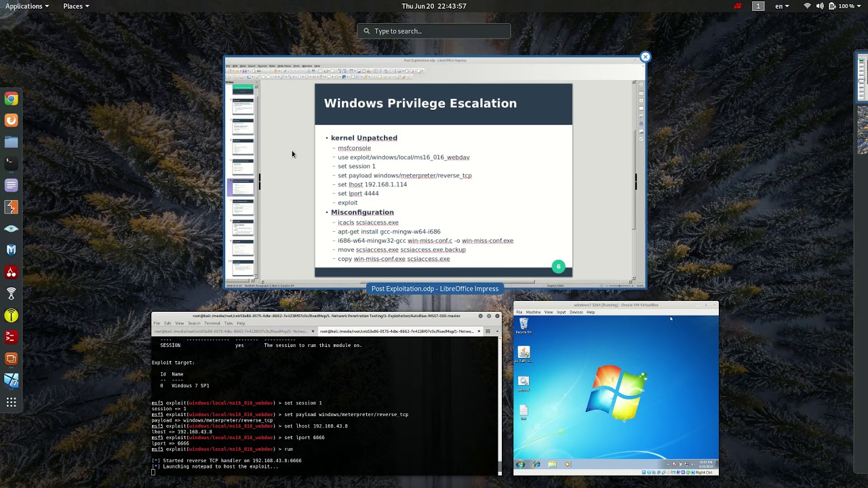Open Windows Media Player in VM taskbar
This screenshot has width=868, height=488.
point(568,464)
